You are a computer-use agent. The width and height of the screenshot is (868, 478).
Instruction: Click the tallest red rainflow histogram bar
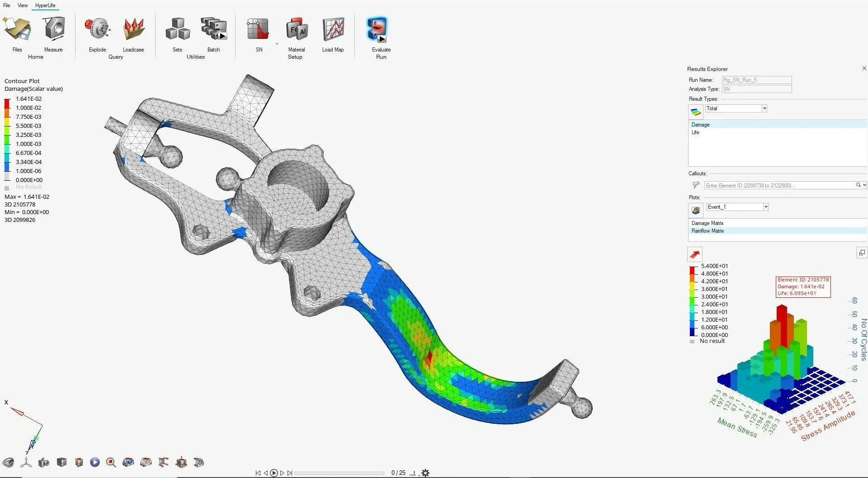(782, 328)
